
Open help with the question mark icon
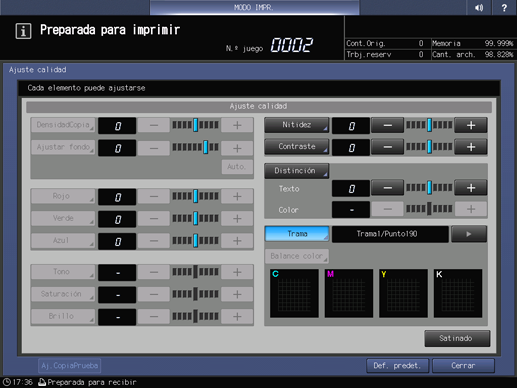point(504,7)
